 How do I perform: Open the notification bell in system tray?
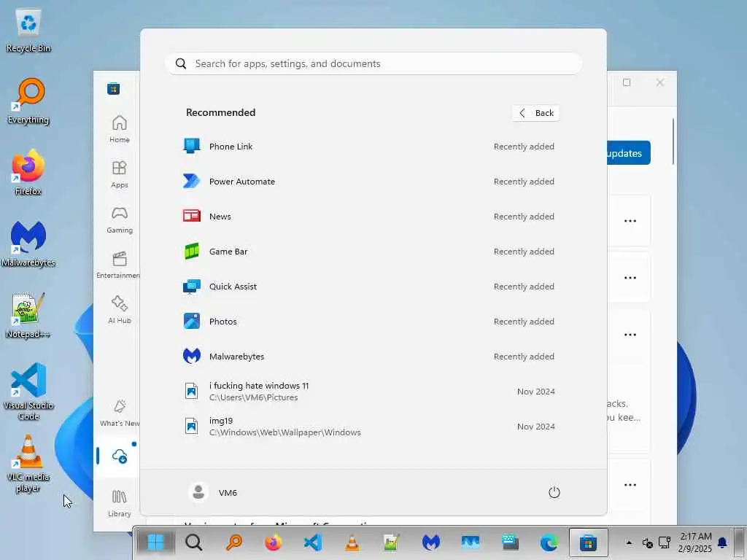pyautogui.click(x=722, y=542)
